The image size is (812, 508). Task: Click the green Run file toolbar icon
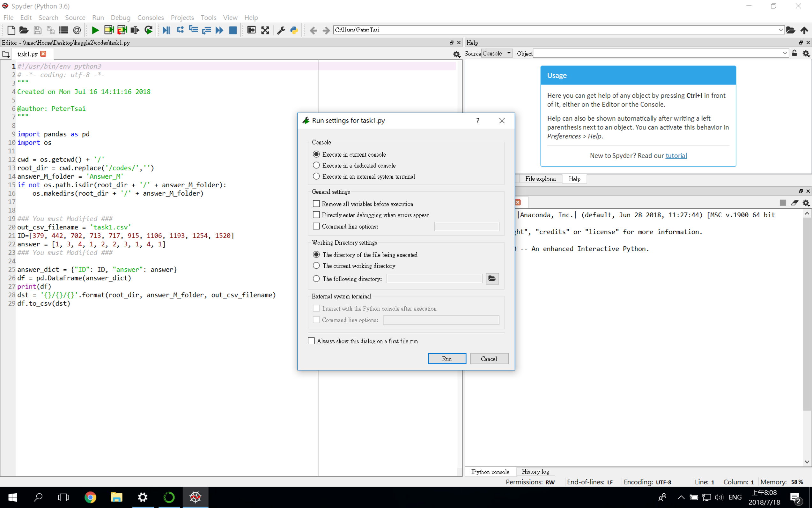[x=95, y=30]
